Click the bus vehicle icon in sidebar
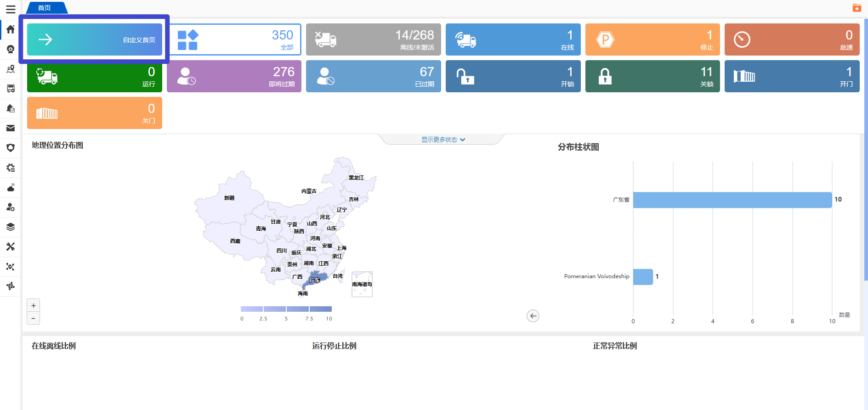The width and height of the screenshot is (868, 410). pos(11,89)
